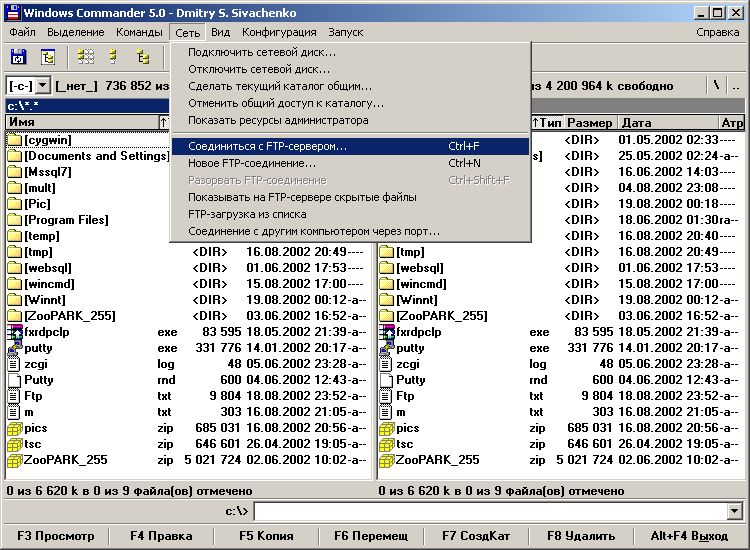Click the putty exe icon in left panel
Screen dimensions: 750x550
(14, 348)
